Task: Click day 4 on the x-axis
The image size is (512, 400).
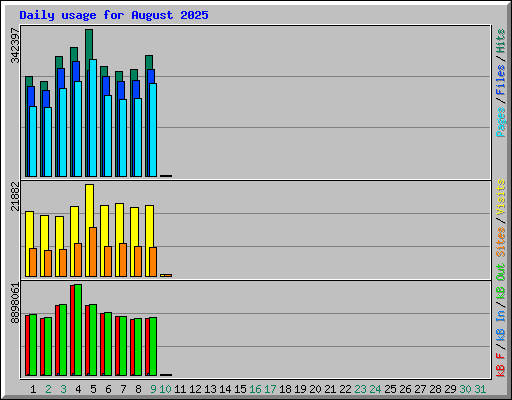Action: point(78,389)
